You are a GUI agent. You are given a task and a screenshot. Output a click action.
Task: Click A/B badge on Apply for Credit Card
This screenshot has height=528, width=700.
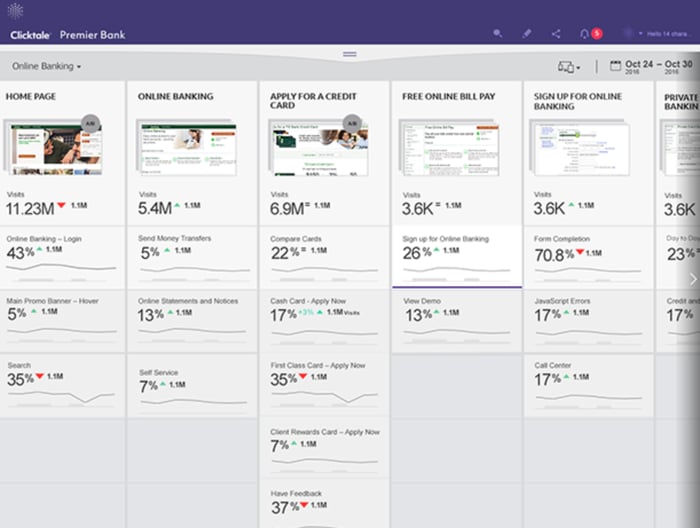coord(351,123)
